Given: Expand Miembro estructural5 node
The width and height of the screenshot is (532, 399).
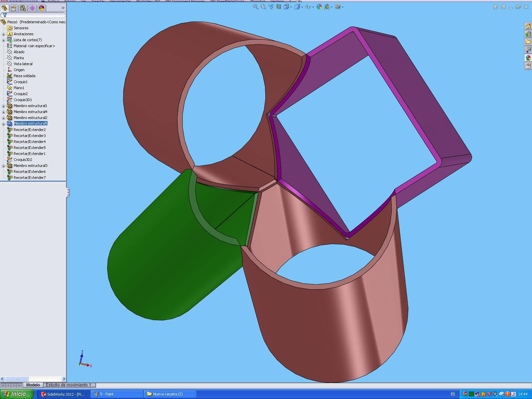Looking at the screenshot, I should click(3, 124).
